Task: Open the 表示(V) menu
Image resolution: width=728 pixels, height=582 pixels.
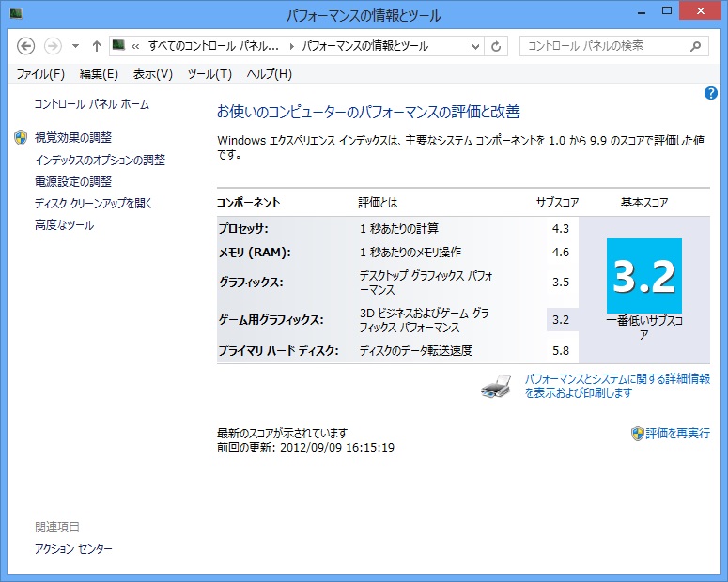Action: pyautogui.click(x=152, y=74)
